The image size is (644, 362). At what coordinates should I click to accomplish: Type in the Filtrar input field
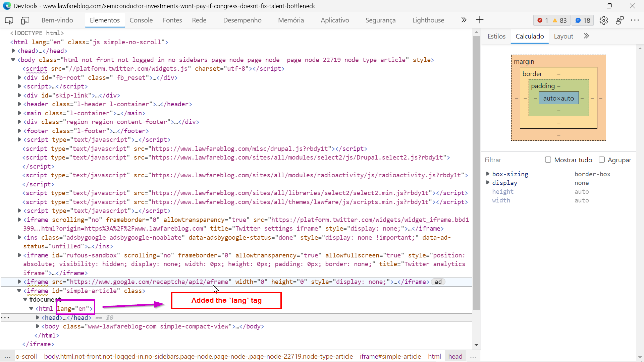pyautogui.click(x=503, y=160)
